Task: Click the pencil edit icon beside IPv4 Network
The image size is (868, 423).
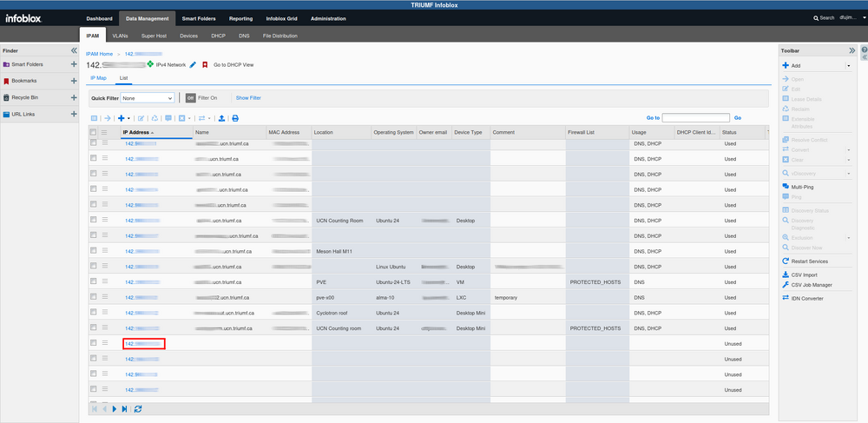Action: coord(193,65)
